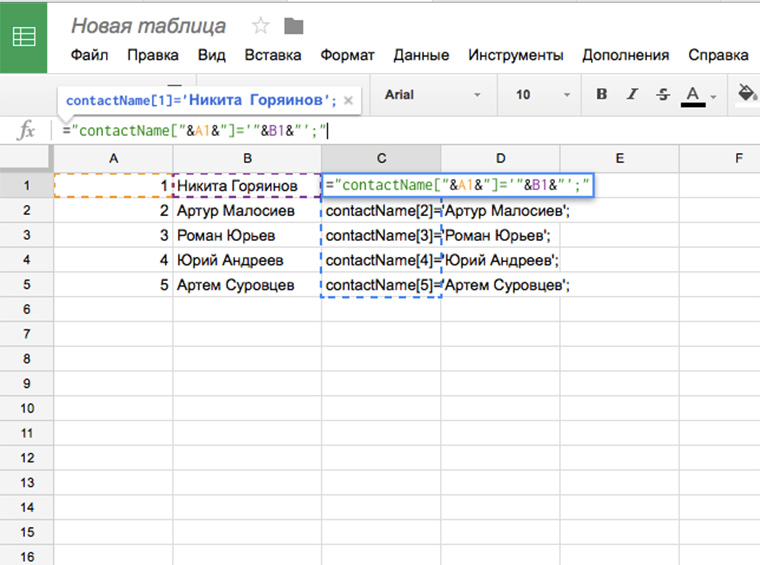Click cell contactName[4]='Юрий Андреев';

point(381,260)
